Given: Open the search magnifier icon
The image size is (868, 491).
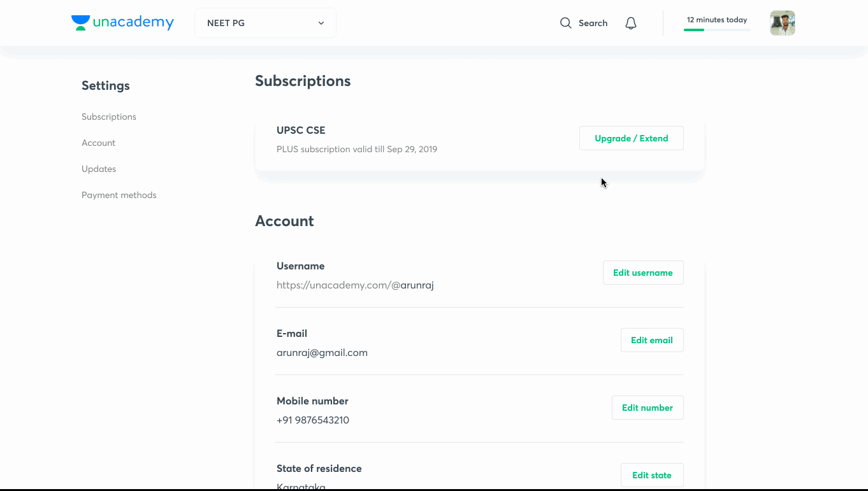Looking at the screenshot, I should (565, 23).
